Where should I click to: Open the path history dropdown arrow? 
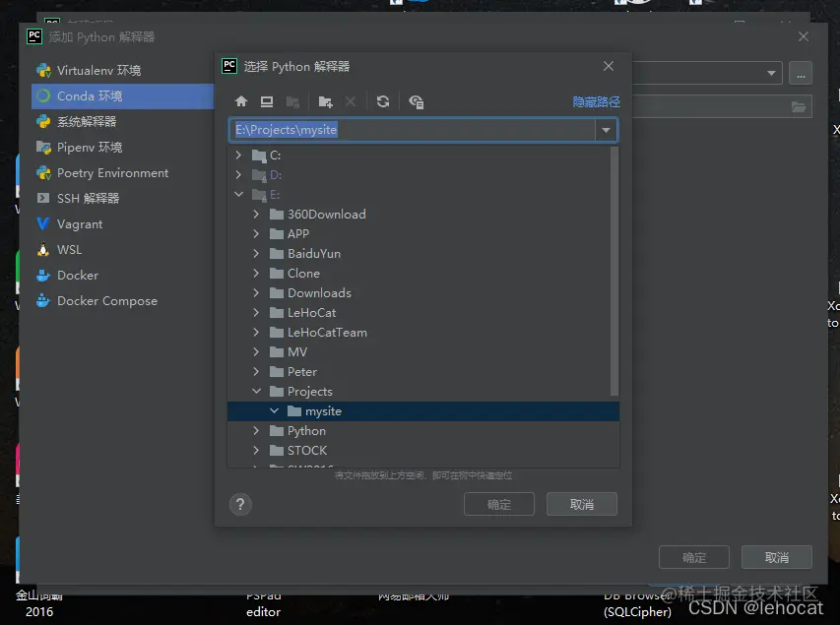click(x=606, y=130)
